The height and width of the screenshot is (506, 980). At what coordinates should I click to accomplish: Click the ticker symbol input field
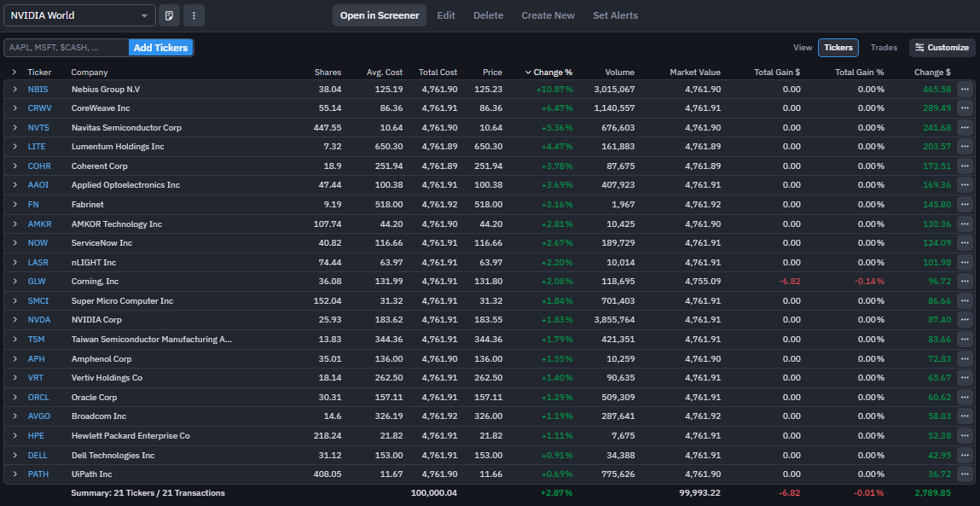(67, 48)
